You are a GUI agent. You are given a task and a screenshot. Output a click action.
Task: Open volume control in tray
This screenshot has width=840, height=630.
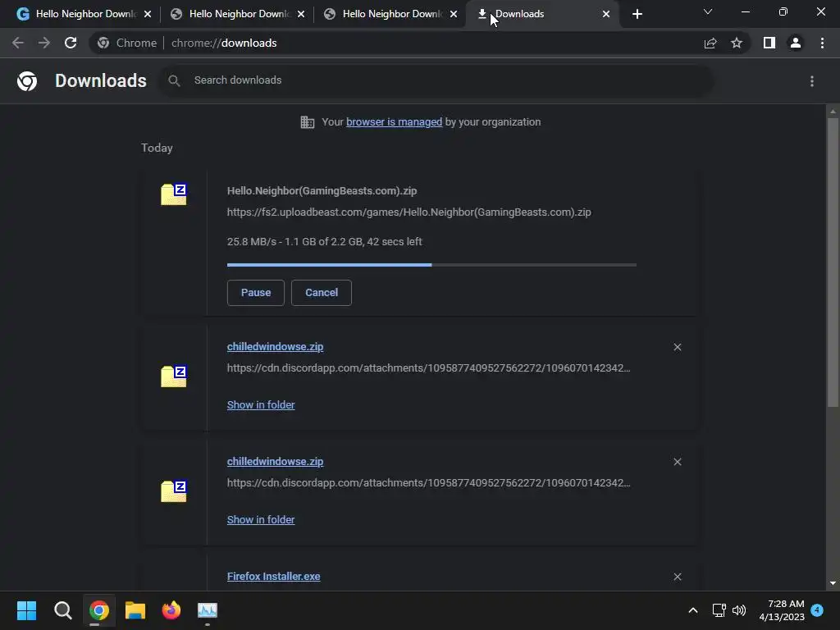click(x=739, y=610)
